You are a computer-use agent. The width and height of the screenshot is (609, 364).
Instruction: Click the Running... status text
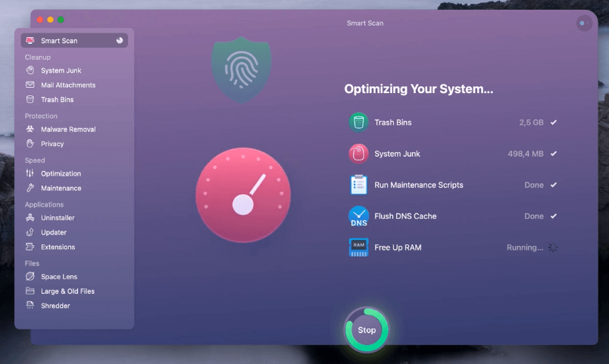pyautogui.click(x=525, y=247)
